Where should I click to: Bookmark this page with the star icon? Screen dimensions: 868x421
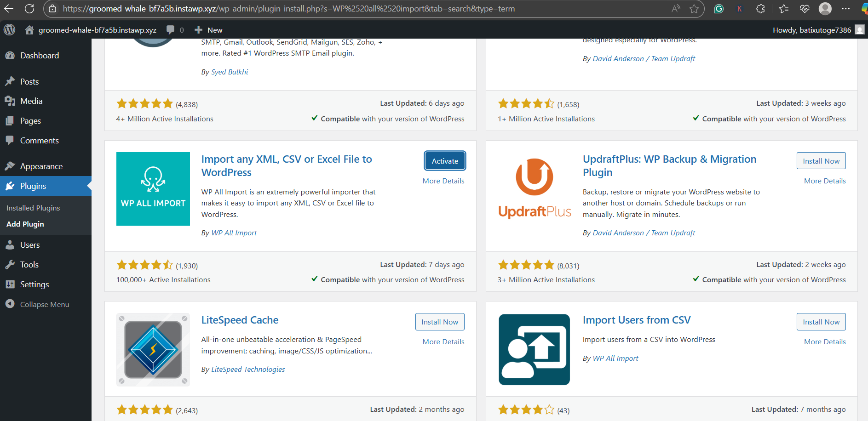(x=694, y=9)
